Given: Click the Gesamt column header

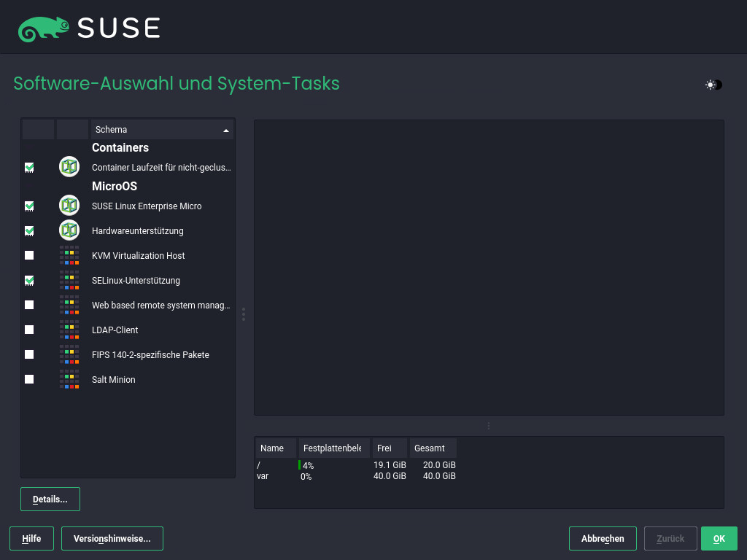Looking at the screenshot, I should pyautogui.click(x=433, y=448).
